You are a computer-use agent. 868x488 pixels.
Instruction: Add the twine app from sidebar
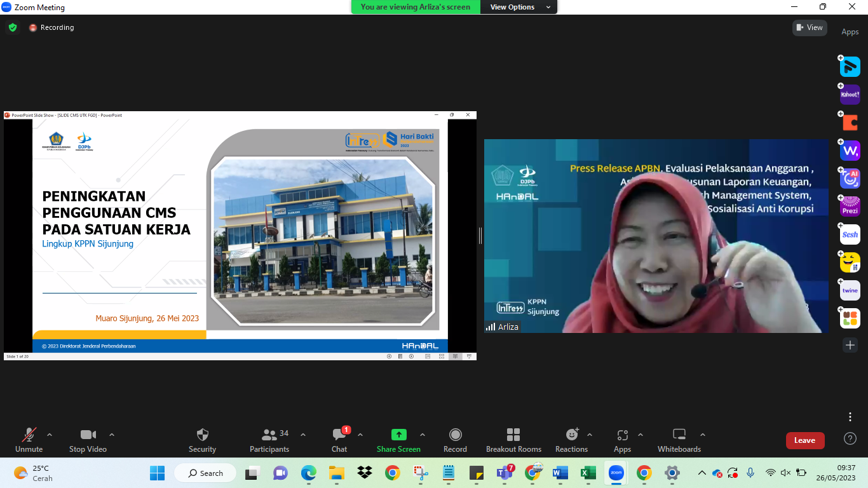click(x=850, y=290)
